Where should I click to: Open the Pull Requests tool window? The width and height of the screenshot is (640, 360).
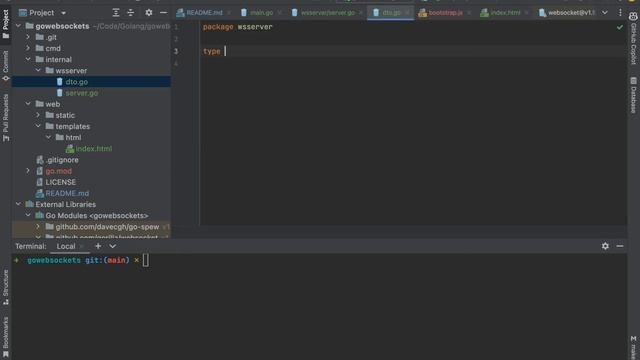pos(6,118)
